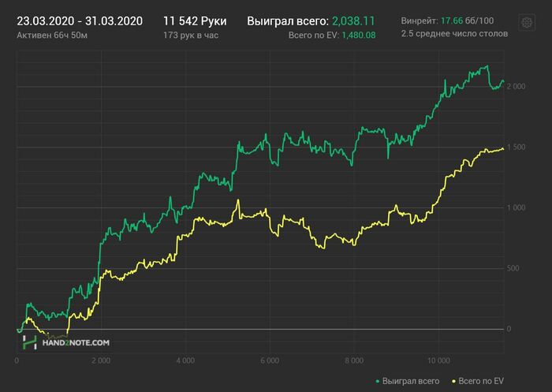Screen dimensions: 552x392
Task: Toggle the yellow 'Всего по EV' legend entry
Action: pos(478,381)
